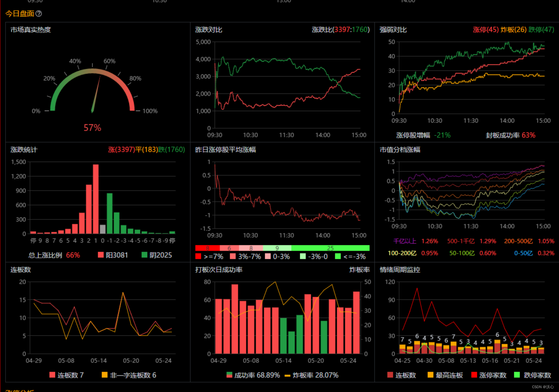
Task: Click the 市场真实热度 gauge needle
Action: (x=96, y=94)
